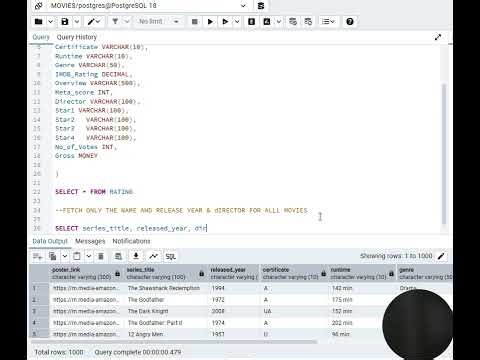Open the Notifications tab
The height and width of the screenshot is (360, 480).
(x=131, y=241)
